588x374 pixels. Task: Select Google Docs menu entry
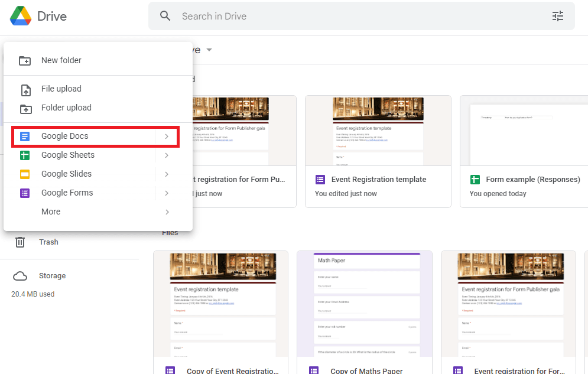point(98,136)
